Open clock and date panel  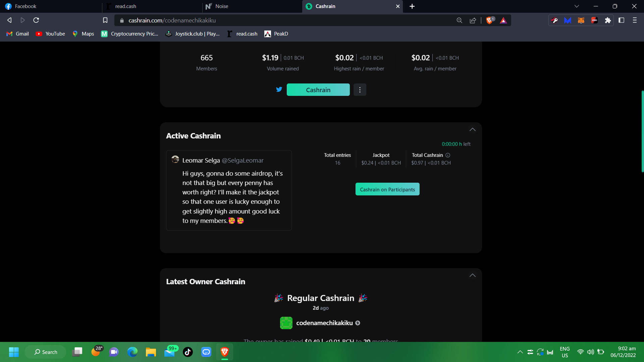pos(623,352)
